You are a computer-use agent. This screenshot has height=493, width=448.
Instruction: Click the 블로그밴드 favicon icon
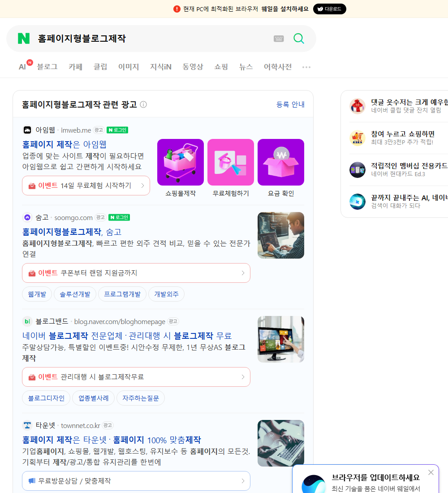point(27,321)
